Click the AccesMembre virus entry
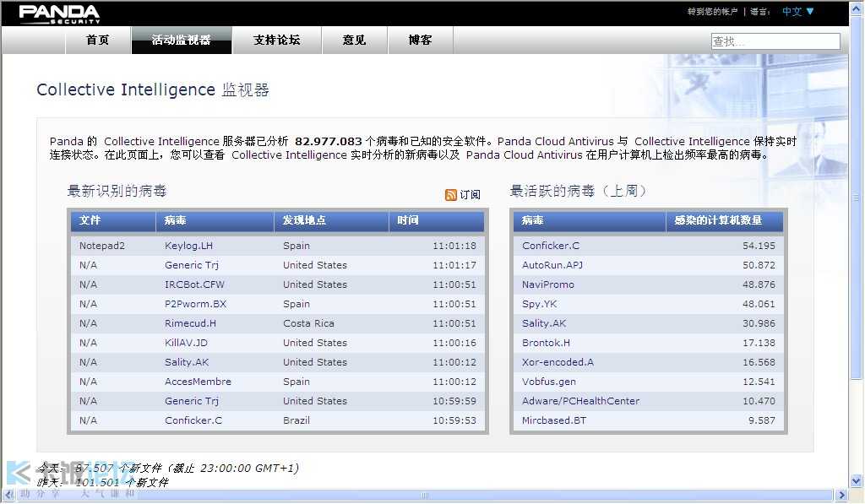865x504 pixels. (198, 382)
